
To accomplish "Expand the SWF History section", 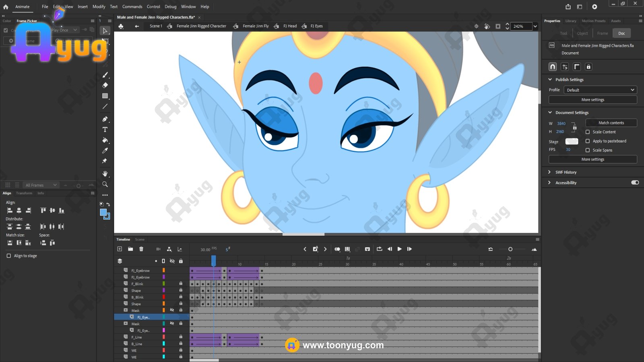I will point(550,172).
